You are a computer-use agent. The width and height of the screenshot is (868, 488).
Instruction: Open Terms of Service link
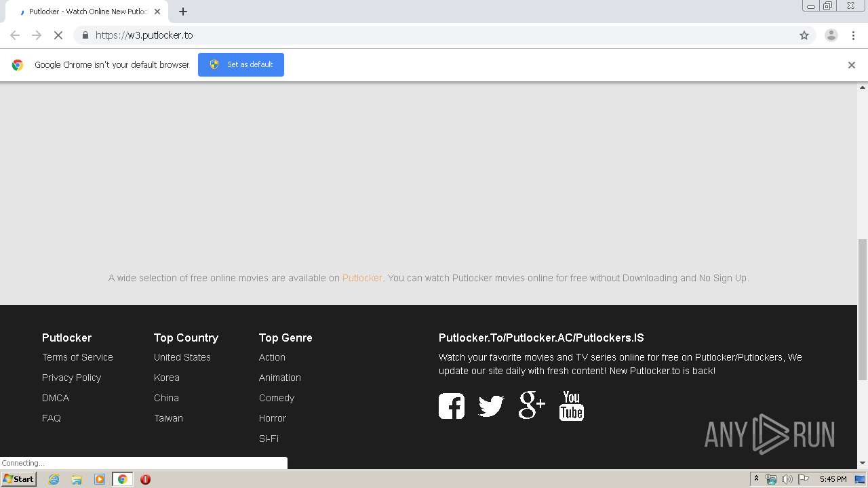tap(77, 357)
